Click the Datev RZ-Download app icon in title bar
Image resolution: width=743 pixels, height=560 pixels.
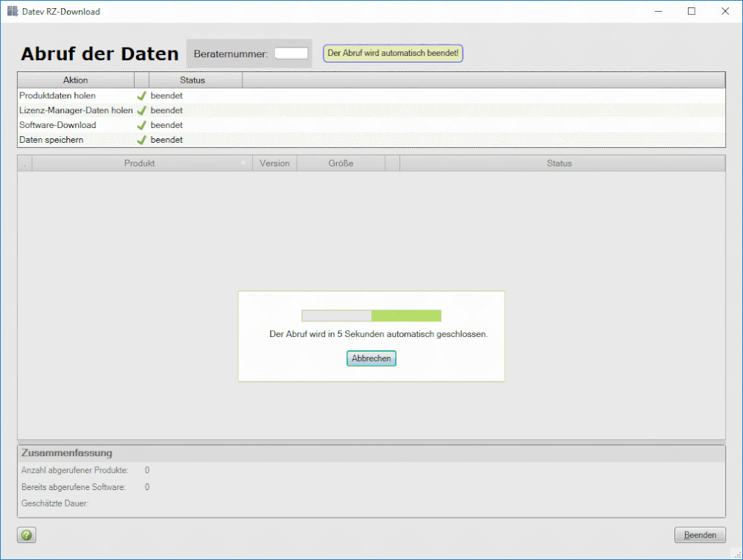click(x=13, y=11)
